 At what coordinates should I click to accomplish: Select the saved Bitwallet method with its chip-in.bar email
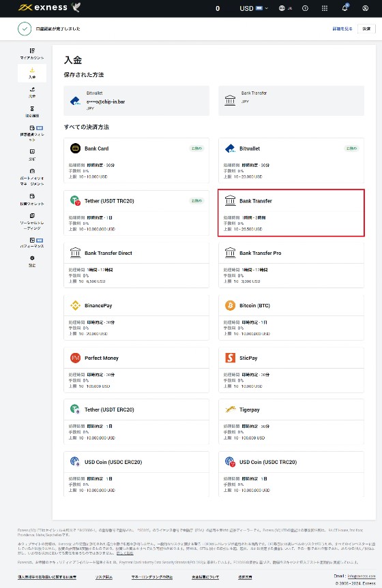tap(136, 101)
